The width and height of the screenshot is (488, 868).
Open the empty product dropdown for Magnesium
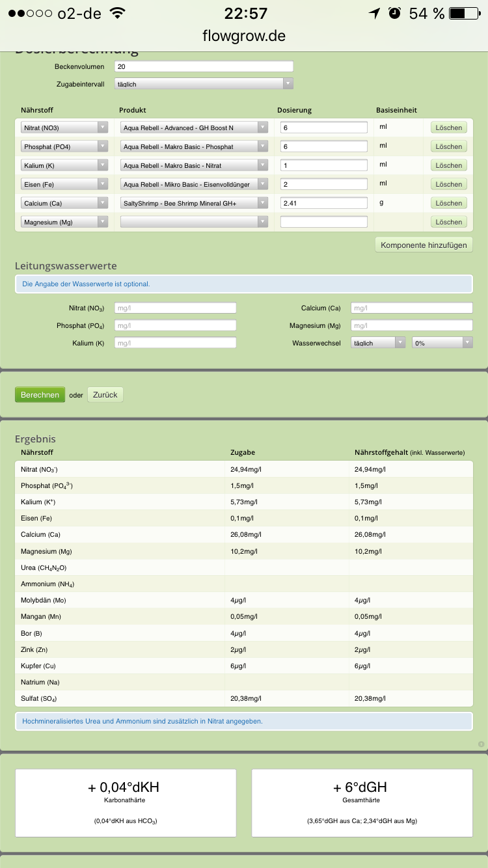point(194,222)
